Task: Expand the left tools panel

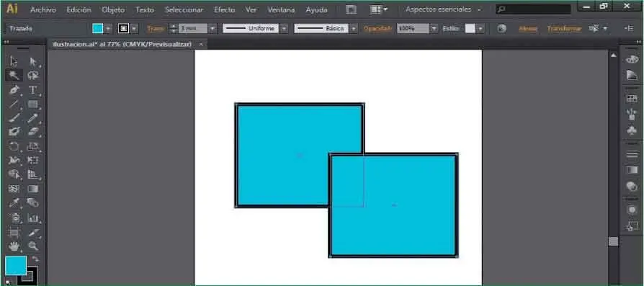Action: (x=6, y=42)
